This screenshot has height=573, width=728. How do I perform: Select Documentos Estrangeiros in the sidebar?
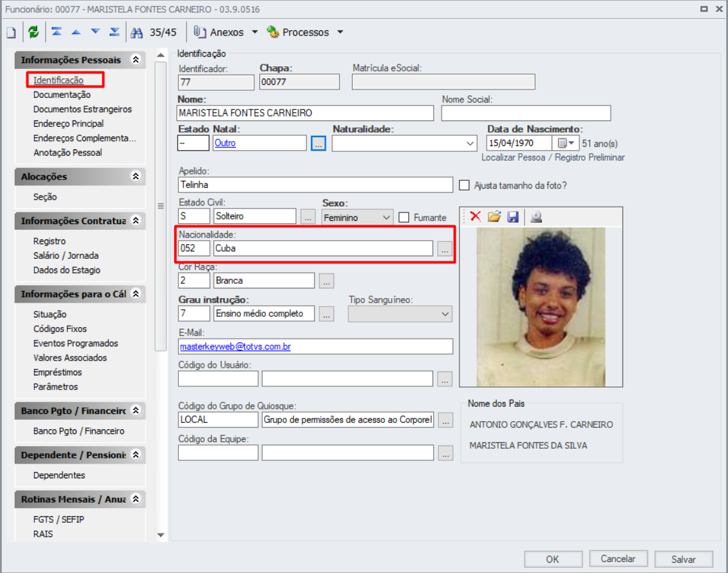pyautogui.click(x=82, y=109)
